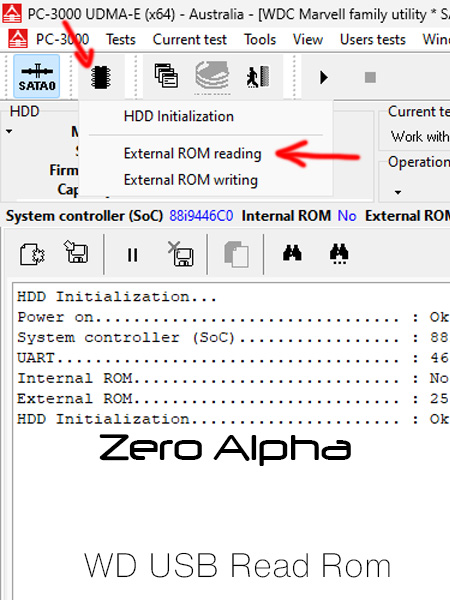Viewport: 450px width, 600px height.
Task: Open the Current test menu
Action: coord(190,39)
